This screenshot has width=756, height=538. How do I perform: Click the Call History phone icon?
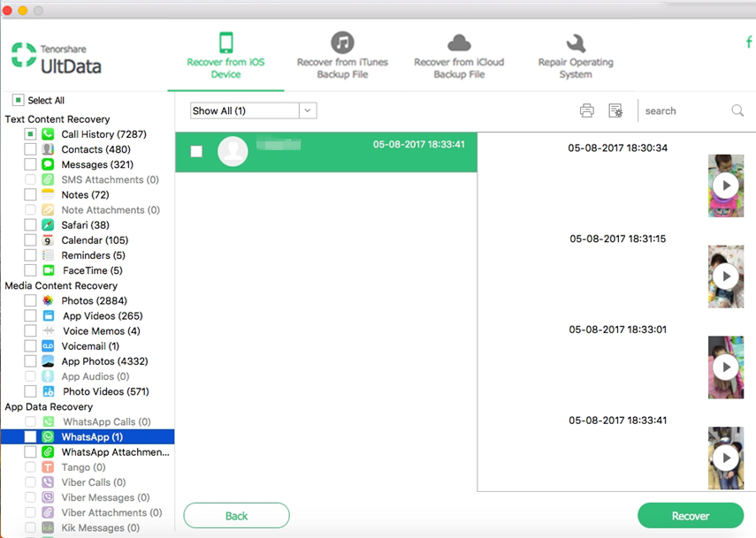48,134
